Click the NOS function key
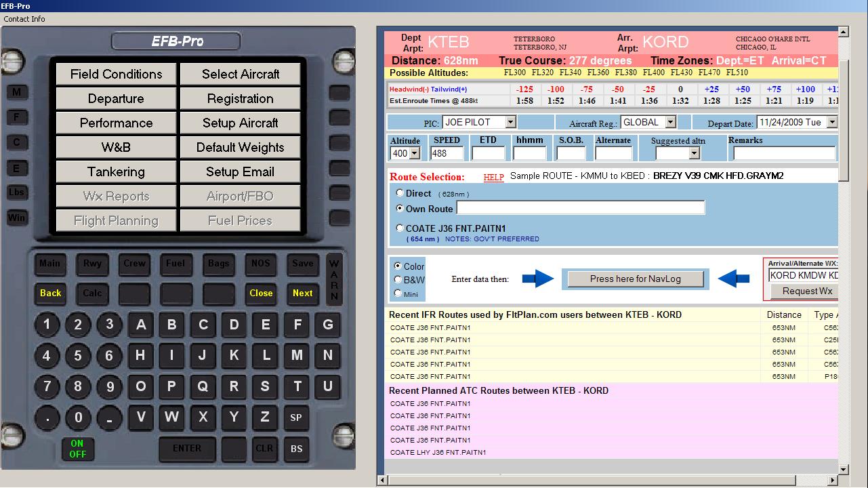The height and width of the screenshot is (488, 868). (260, 264)
